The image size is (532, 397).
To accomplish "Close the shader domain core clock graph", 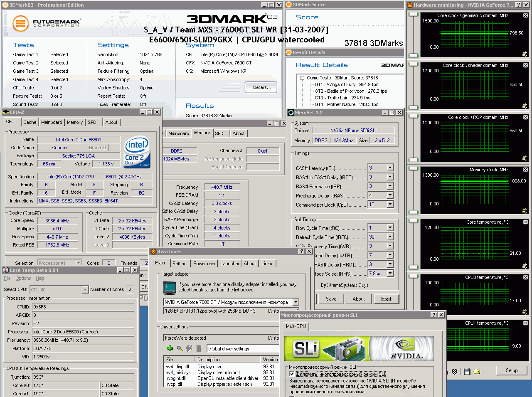I will [x=525, y=65].
